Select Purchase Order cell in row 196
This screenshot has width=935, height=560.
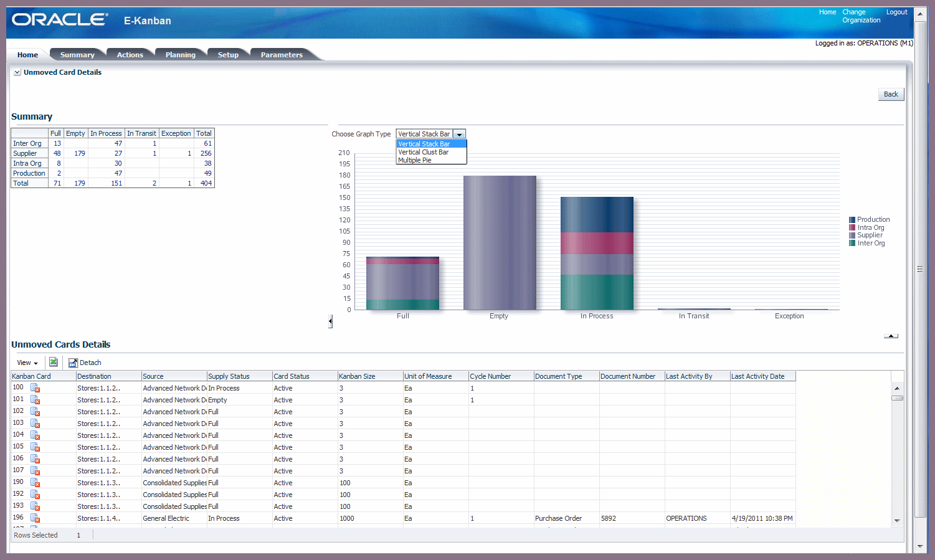point(567,518)
